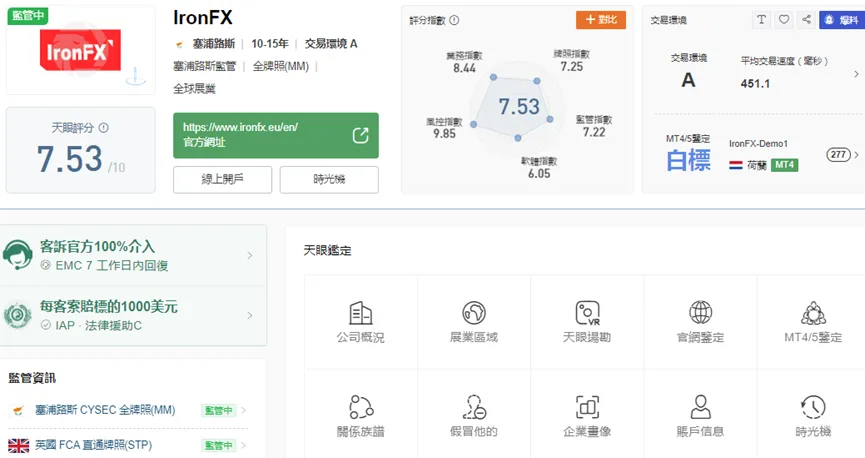Open the 假冒他的 impersonation icon
Image resolution: width=865 pixels, height=458 pixels.
point(474,407)
